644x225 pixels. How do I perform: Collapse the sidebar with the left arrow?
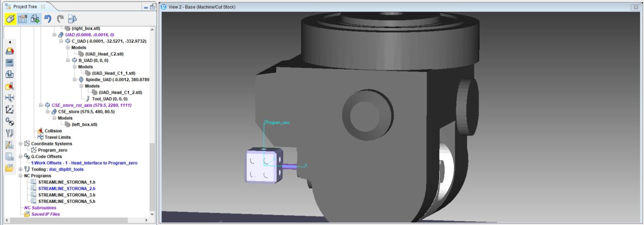[9, 42]
